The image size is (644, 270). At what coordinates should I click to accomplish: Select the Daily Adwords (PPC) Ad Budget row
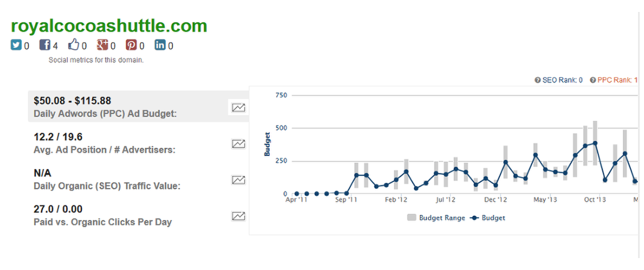pyautogui.click(x=126, y=107)
